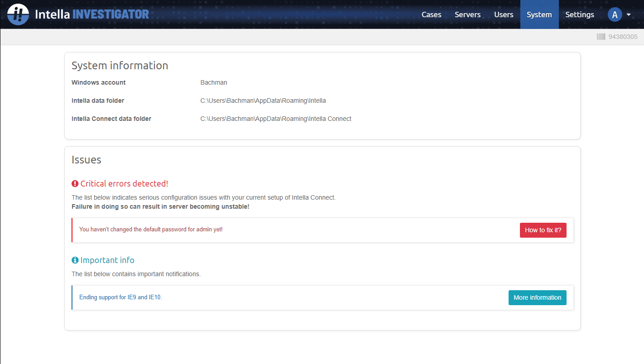Expand the user account dropdown arrow
644x364 pixels.
point(629,14)
